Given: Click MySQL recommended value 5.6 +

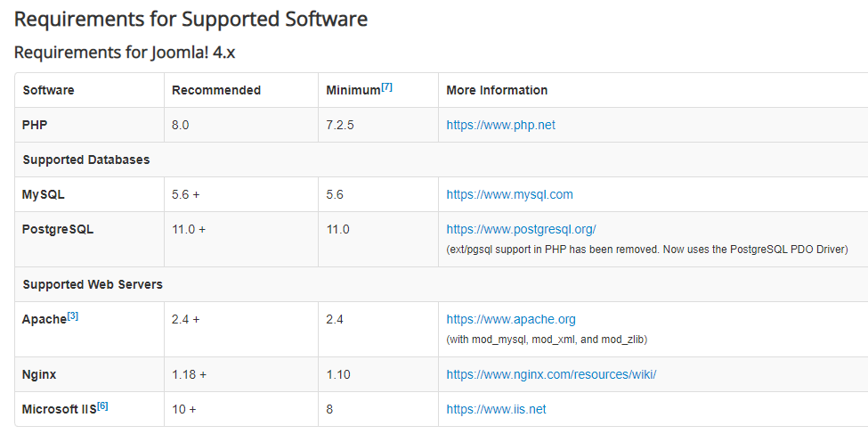Looking at the screenshot, I should pos(185,194).
